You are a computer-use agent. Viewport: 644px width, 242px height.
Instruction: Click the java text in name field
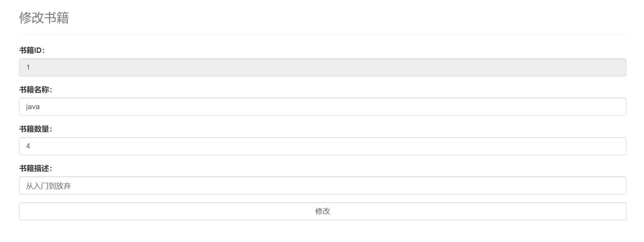[33, 107]
